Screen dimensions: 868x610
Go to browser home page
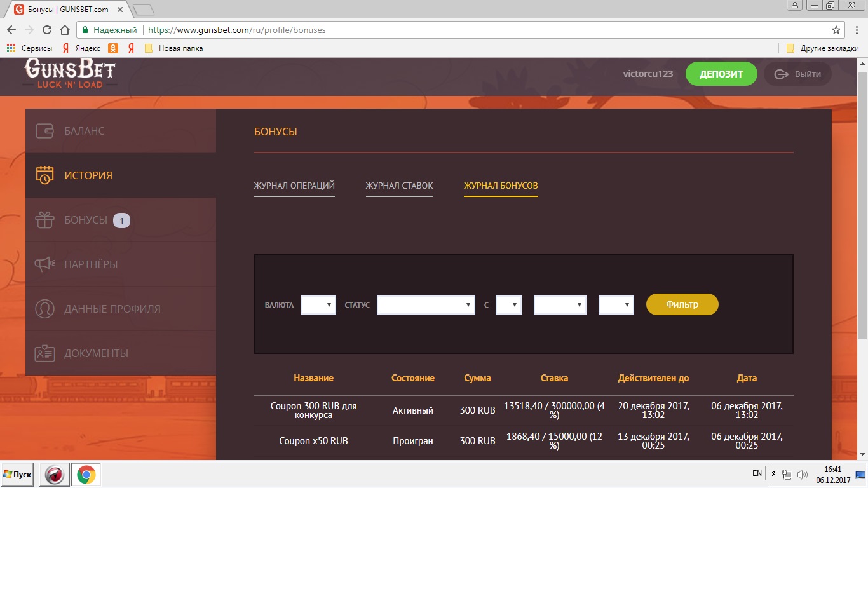click(65, 30)
